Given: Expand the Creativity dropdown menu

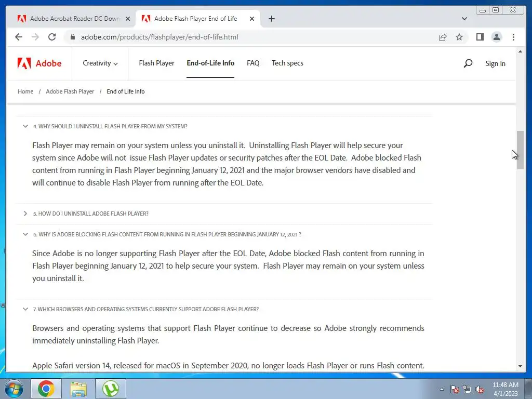Looking at the screenshot, I should pos(100,63).
